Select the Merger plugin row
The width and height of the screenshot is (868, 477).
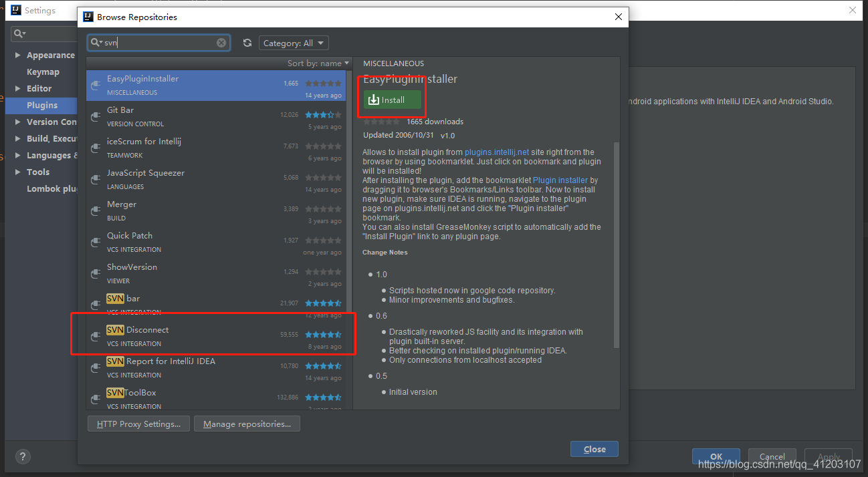[216, 210]
